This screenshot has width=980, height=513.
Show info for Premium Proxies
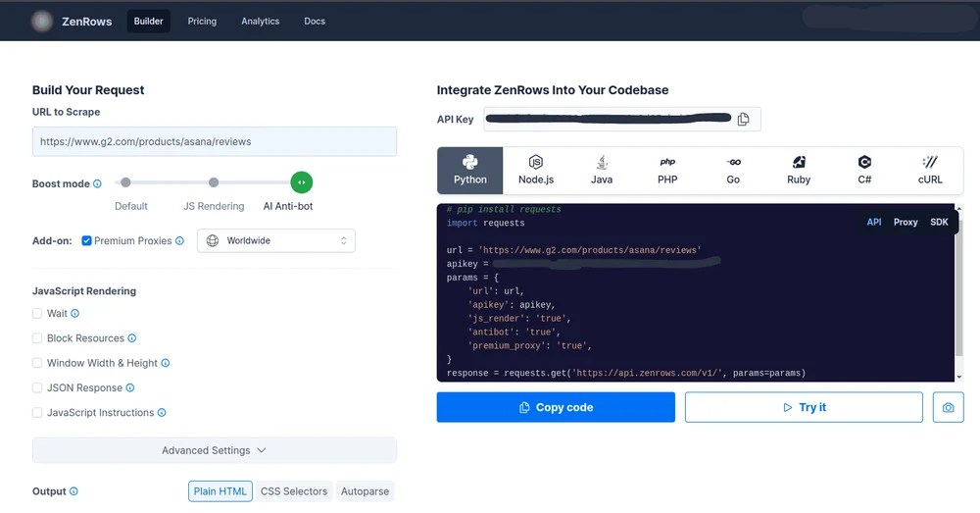pyautogui.click(x=179, y=241)
